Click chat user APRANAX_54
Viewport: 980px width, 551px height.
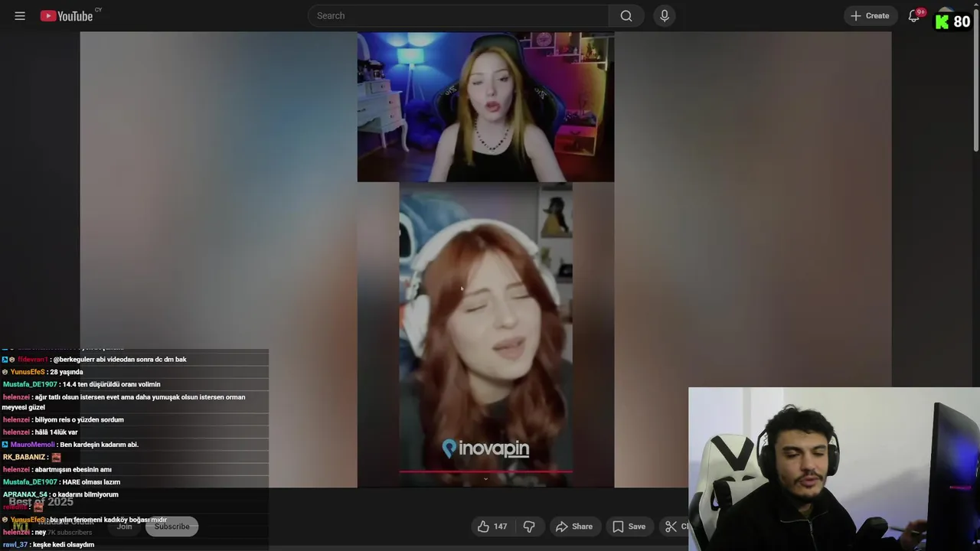tap(27, 494)
